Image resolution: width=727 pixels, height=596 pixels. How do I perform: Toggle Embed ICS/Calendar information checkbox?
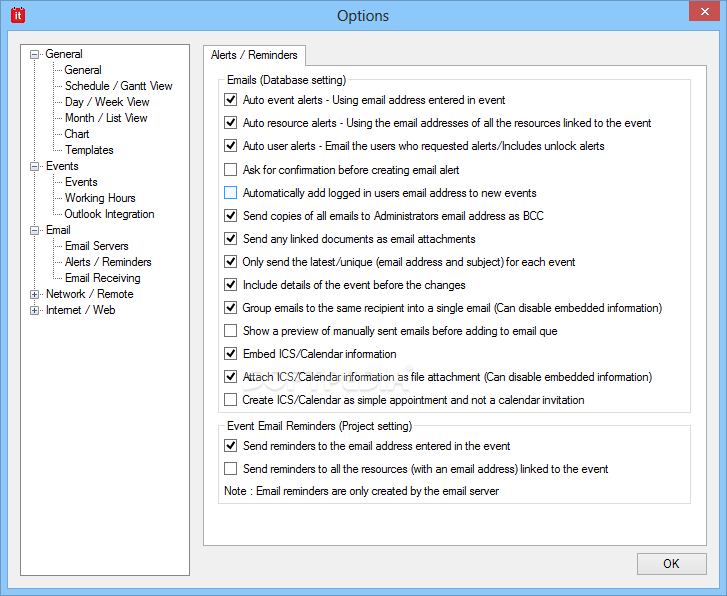[230, 354]
